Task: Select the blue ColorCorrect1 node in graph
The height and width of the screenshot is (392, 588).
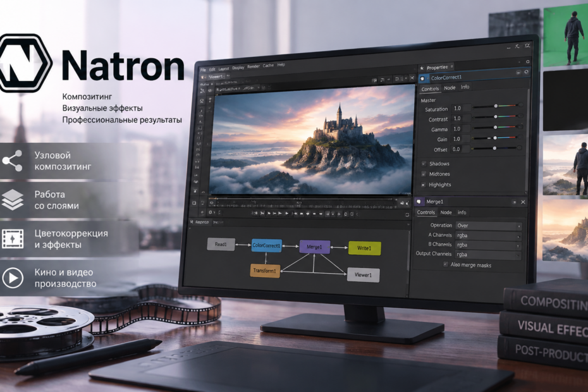Action: click(x=266, y=246)
